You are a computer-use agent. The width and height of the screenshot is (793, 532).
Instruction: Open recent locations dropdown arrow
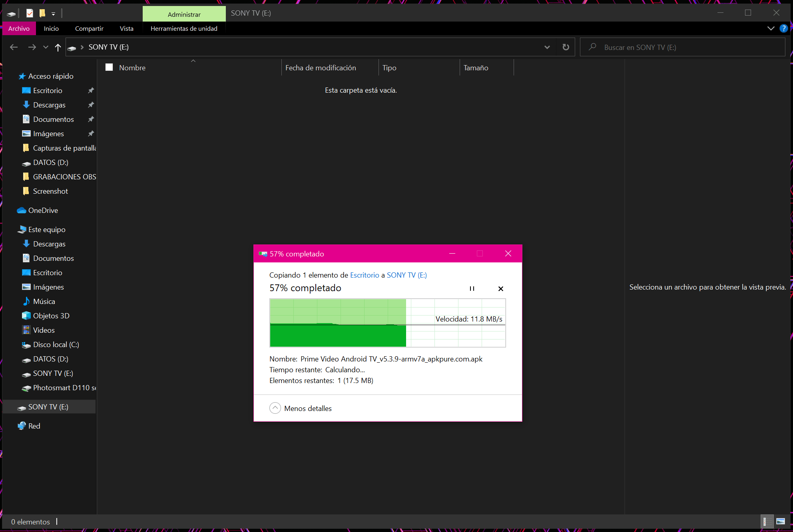click(46, 47)
